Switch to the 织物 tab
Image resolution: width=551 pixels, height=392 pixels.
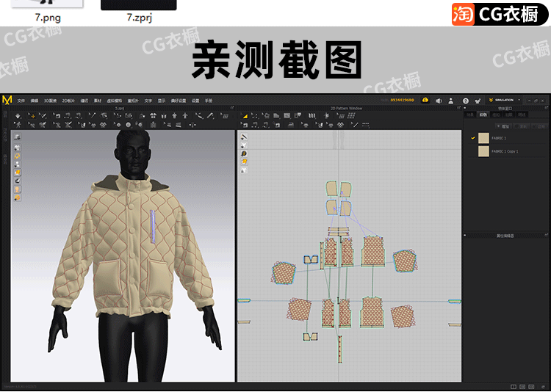[483, 115]
